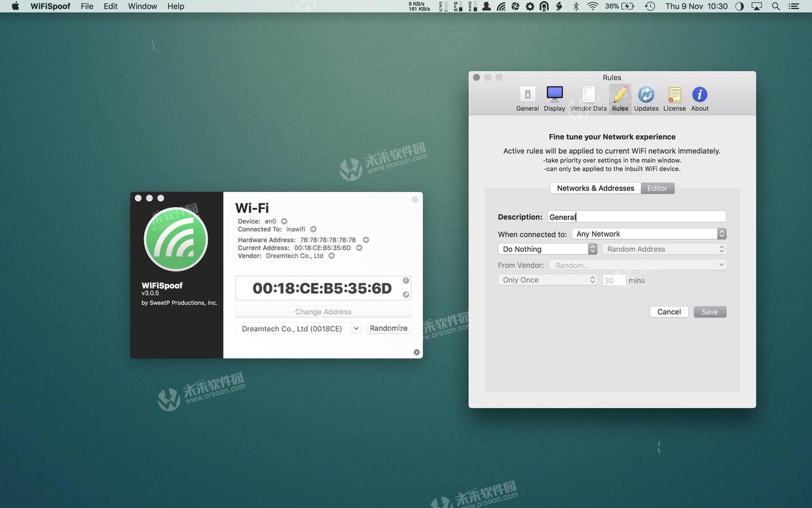Open the Bluetooth menu bar icon
812x508 pixels.
(575, 6)
